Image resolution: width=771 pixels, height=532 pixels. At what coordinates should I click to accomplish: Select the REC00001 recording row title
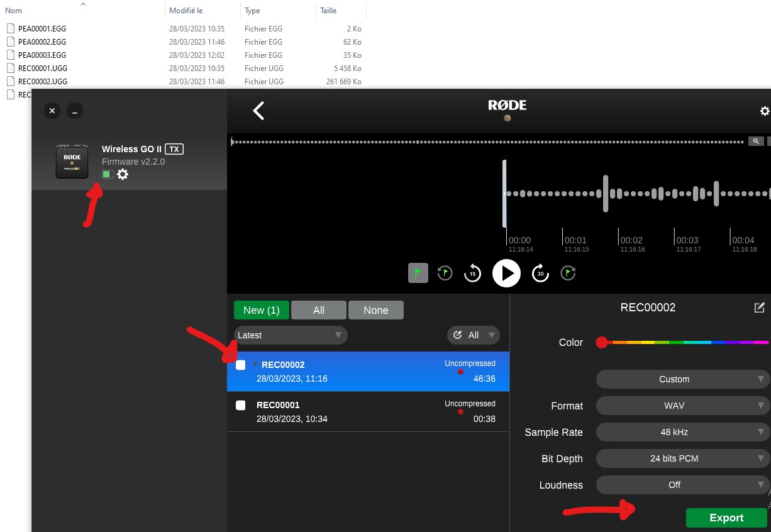click(x=278, y=405)
